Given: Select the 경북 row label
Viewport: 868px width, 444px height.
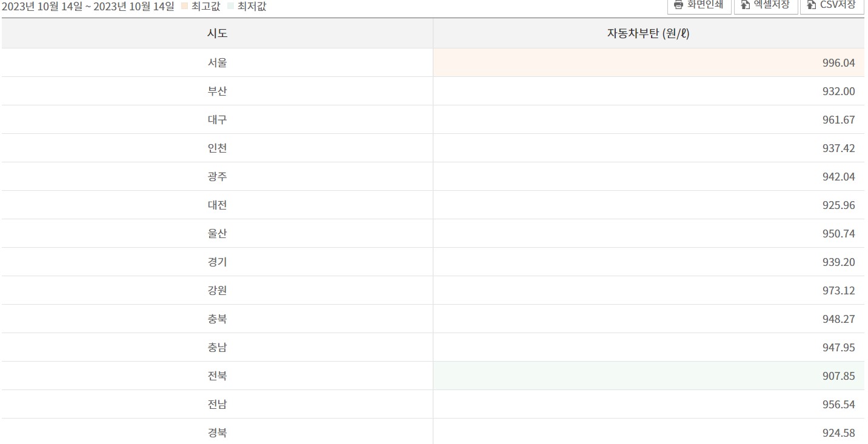Looking at the screenshot, I should tap(217, 432).
